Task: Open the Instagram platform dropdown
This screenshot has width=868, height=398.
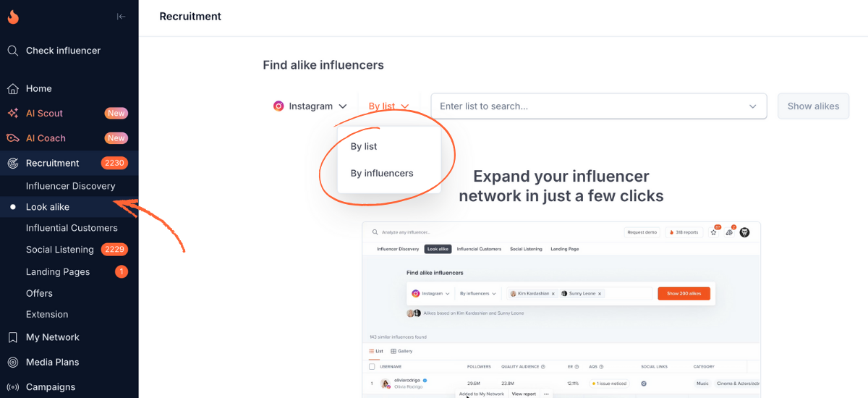Action: 310,106
